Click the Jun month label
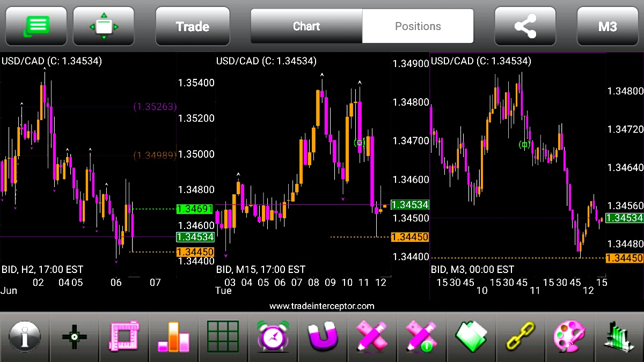This screenshot has width=644, height=362. pyautogui.click(x=9, y=291)
